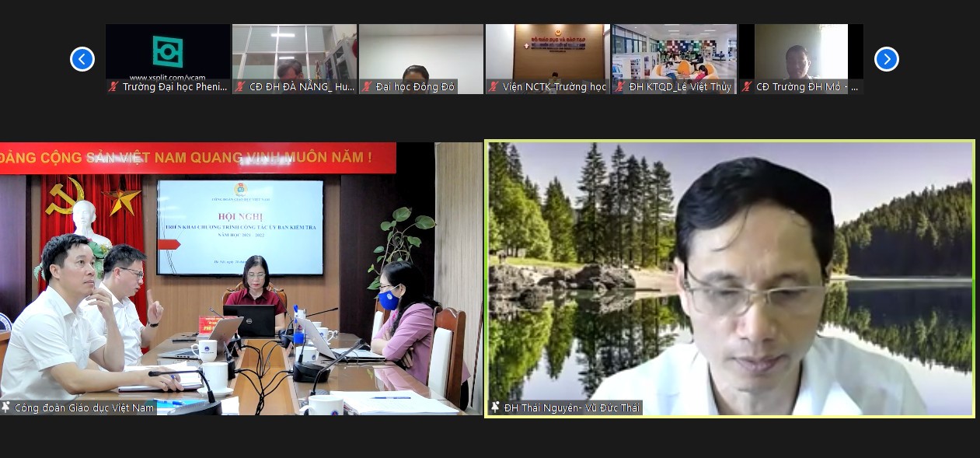
Task: Click muted mic icon on ĐH KTQD_Lê Việt Thủy tile
Action: (x=620, y=87)
